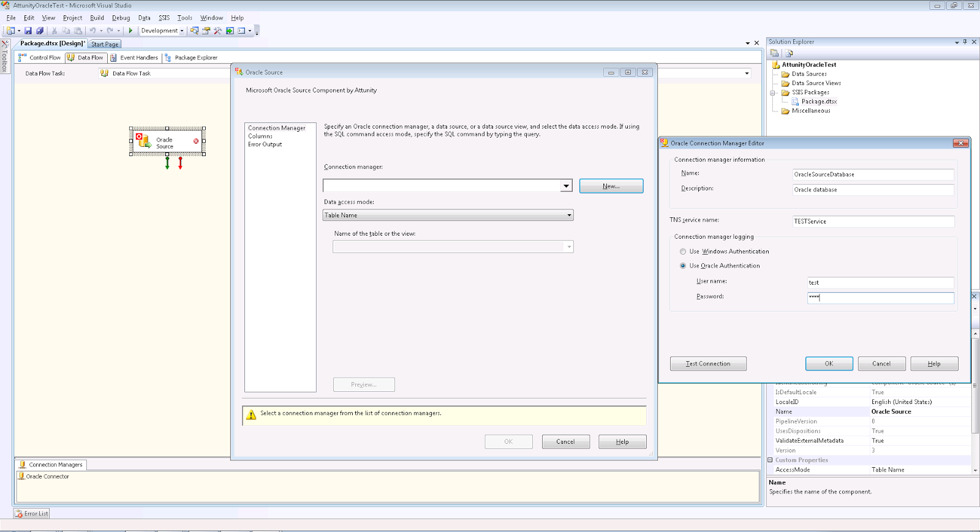Image resolution: width=980 pixels, height=532 pixels.
Task: Click the Test Connection button
Action: tap(708, 364)
